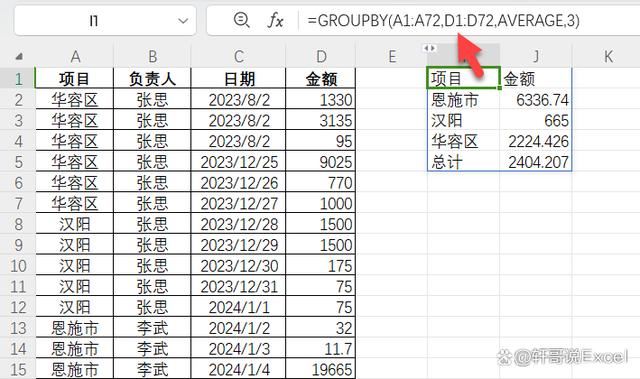Image resolution: width=640 pixels, height=379 pixels.
Task: Click cell with amount 175
Action: tap(321, 266)
